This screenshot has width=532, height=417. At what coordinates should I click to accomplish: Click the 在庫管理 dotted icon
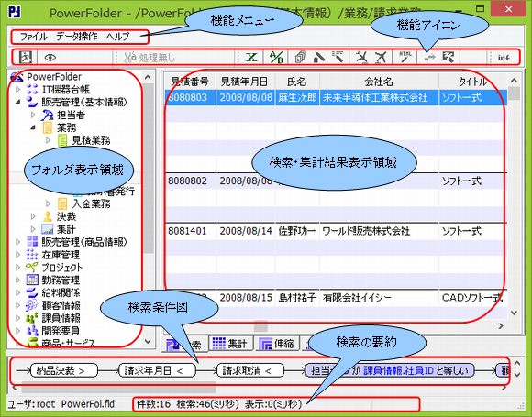pos(32,255)
